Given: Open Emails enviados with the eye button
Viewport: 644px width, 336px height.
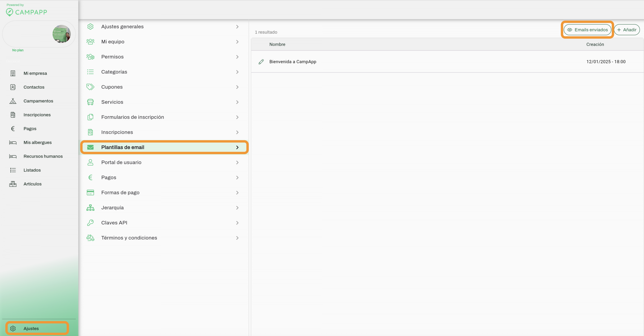Looking at the screenshot, I should point(587,30).
